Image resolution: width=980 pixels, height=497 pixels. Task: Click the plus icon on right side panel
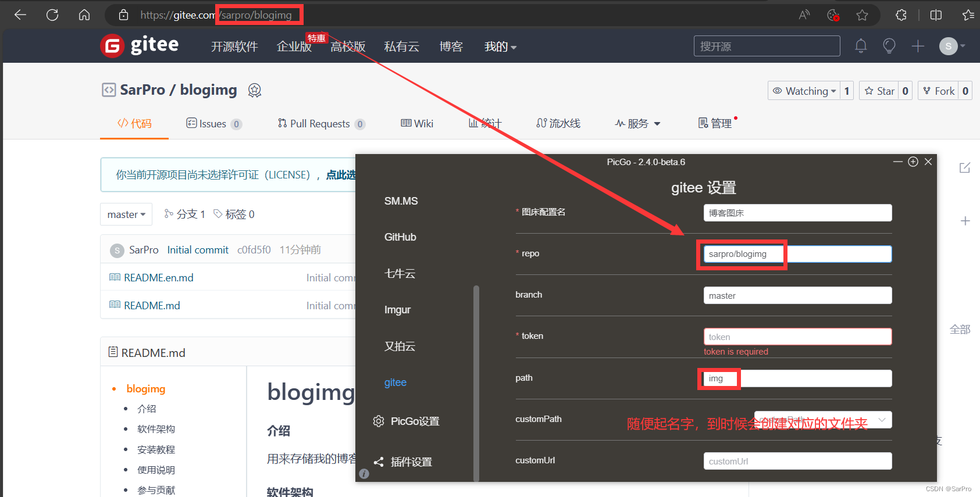(965, 221)
